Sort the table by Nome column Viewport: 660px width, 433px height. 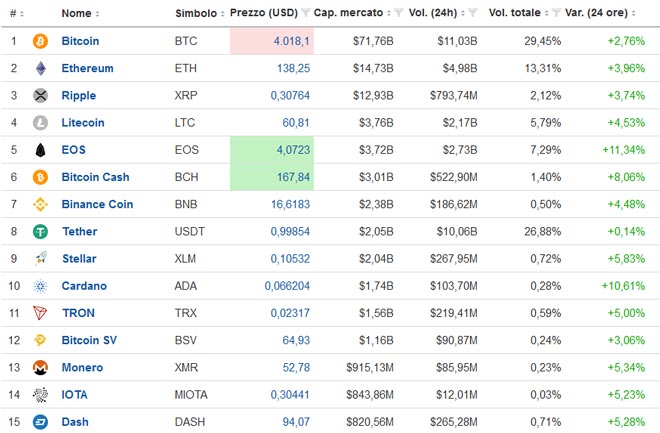tap(75, 13)
